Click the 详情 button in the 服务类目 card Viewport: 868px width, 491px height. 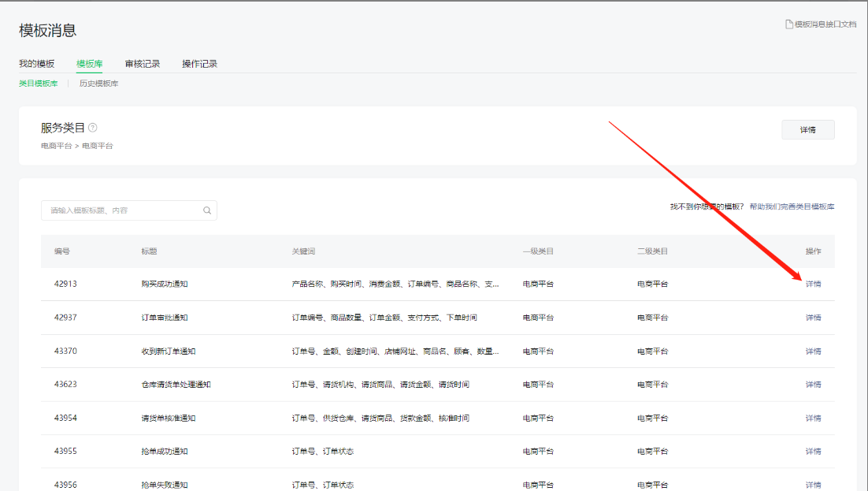[807, 130]
